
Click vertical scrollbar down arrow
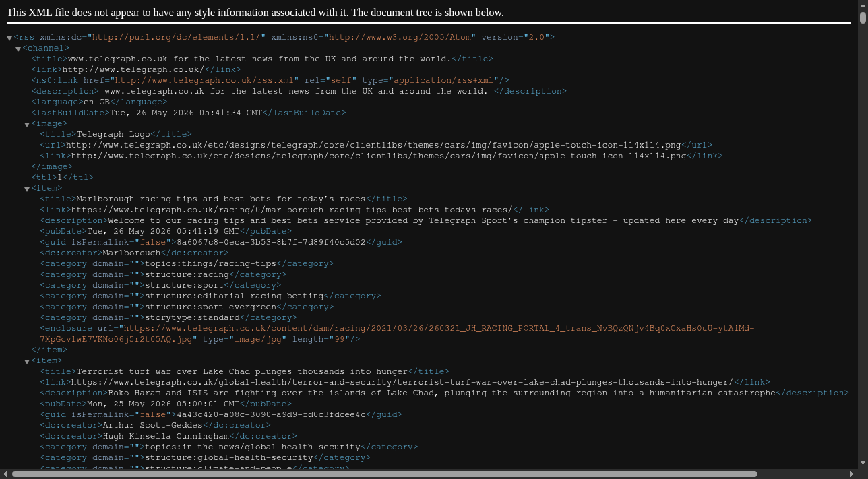(863, 463)
